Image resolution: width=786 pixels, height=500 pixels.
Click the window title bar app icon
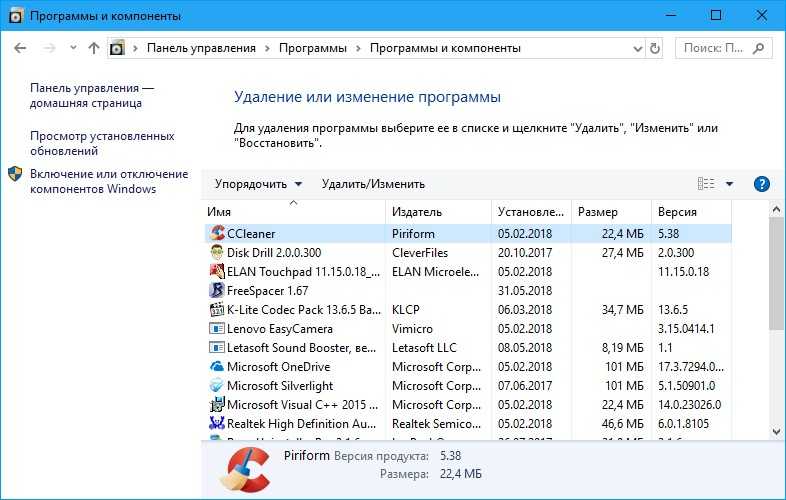coord(16,16)
